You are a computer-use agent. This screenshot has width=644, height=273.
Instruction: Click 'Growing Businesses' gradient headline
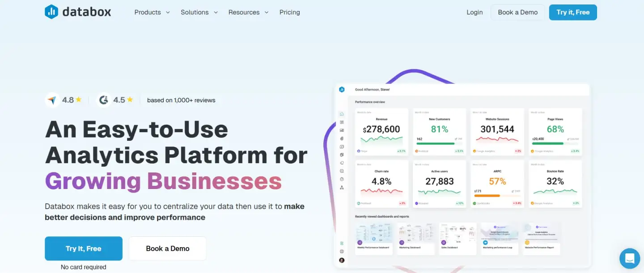coord(163,181)
